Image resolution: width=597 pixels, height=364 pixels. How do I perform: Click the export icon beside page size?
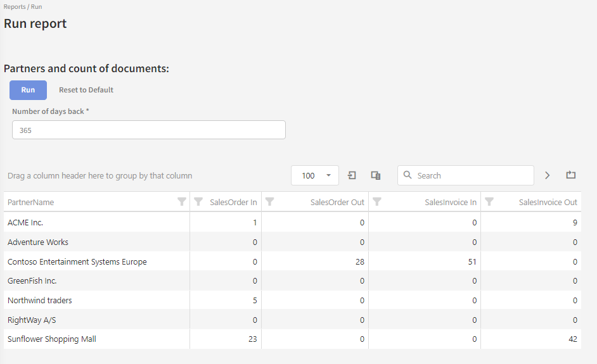tap(352, 175)
